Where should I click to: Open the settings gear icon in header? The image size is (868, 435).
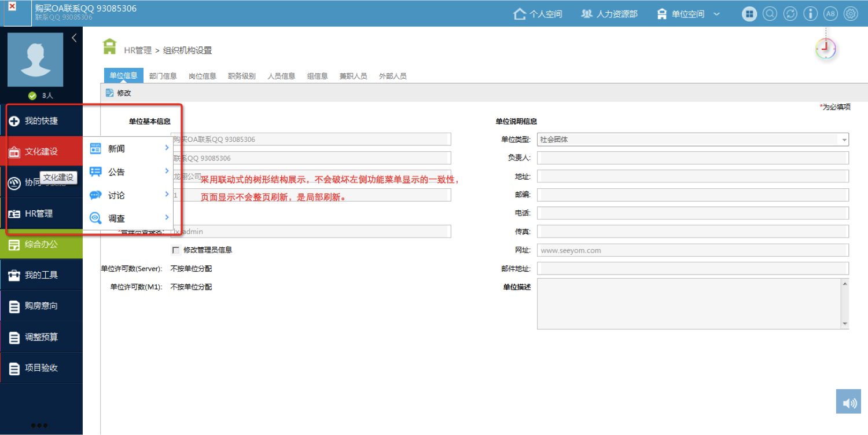[851, 14]
